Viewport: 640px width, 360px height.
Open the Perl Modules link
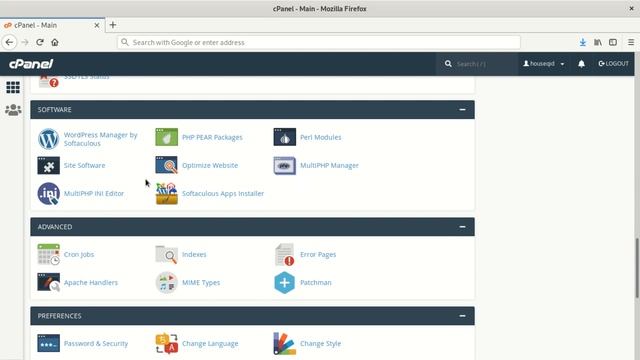click(x=320, y=137)
